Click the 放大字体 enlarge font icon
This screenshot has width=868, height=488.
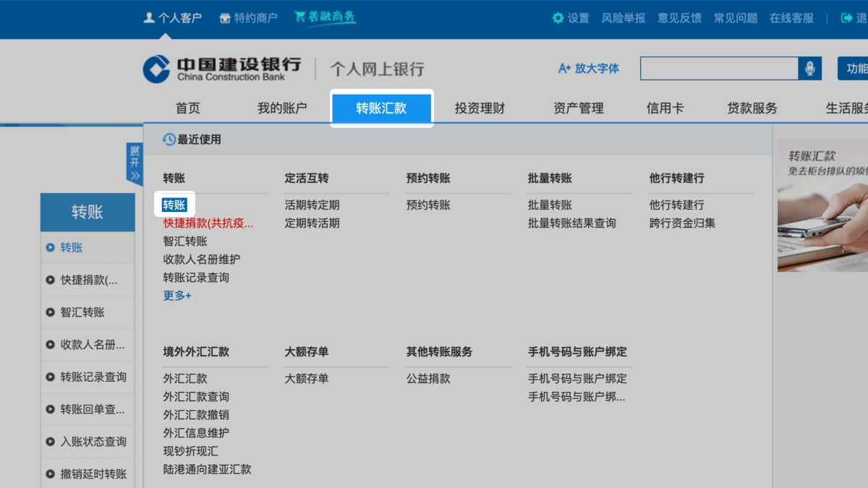tap(564, 69)
